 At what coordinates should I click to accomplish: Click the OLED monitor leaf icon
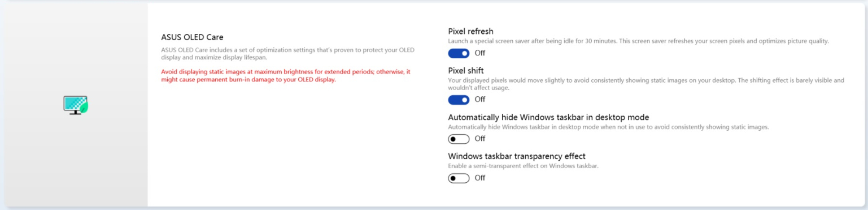[x=75, y=105]
